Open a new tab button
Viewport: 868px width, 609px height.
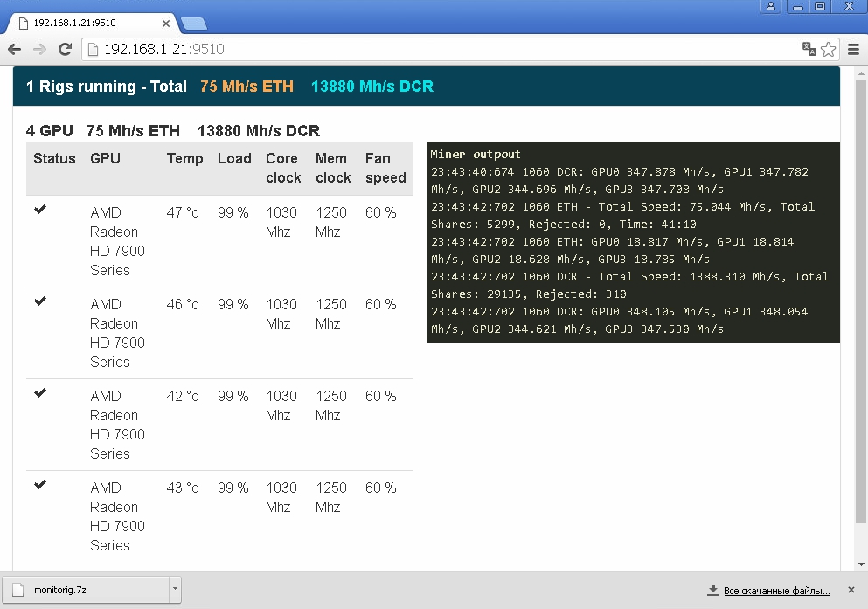[194, 24]
